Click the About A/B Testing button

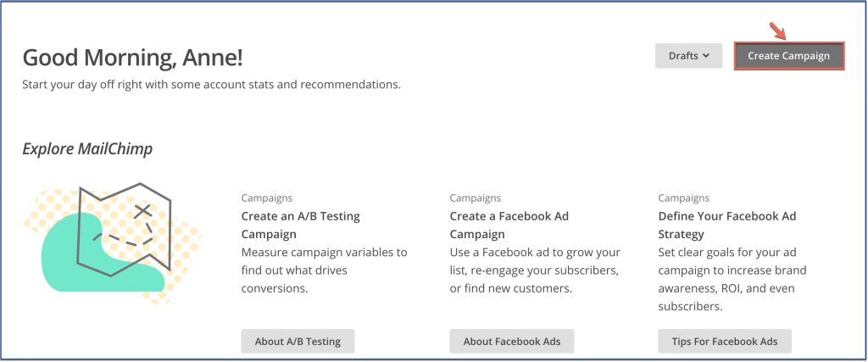point(298,342)
